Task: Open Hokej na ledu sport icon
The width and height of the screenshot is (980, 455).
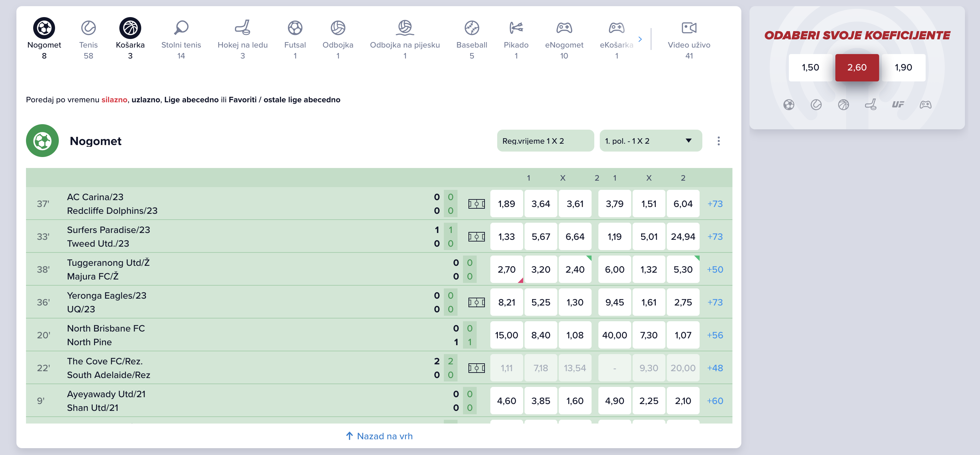Action: [x=242, y=28]
